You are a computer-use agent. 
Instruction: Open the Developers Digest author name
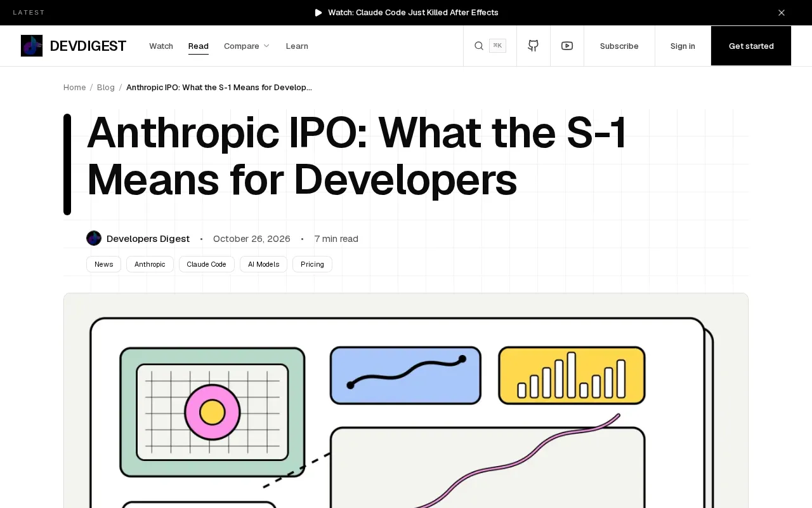(148, 239)
